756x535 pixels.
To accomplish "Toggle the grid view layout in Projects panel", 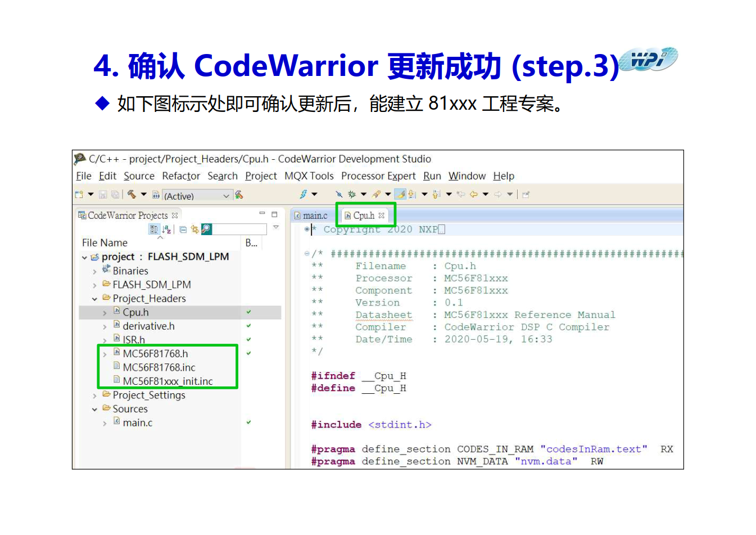I will click(x=154, y=229).
